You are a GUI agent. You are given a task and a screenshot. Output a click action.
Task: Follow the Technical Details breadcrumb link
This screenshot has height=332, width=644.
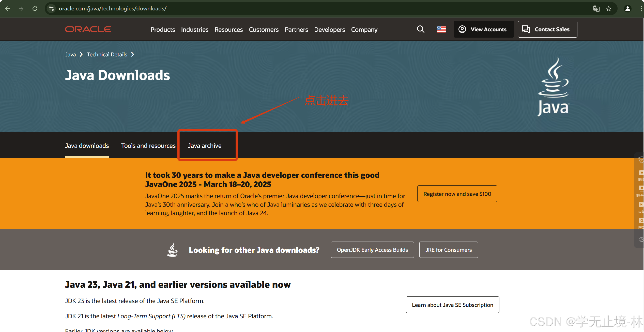107,54
